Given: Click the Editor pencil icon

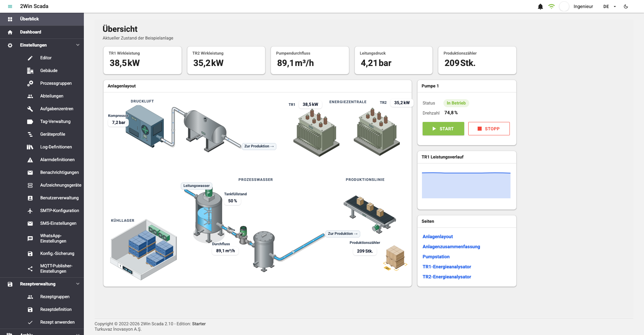Looking at the screenshot, I should (x=30, y=58).
